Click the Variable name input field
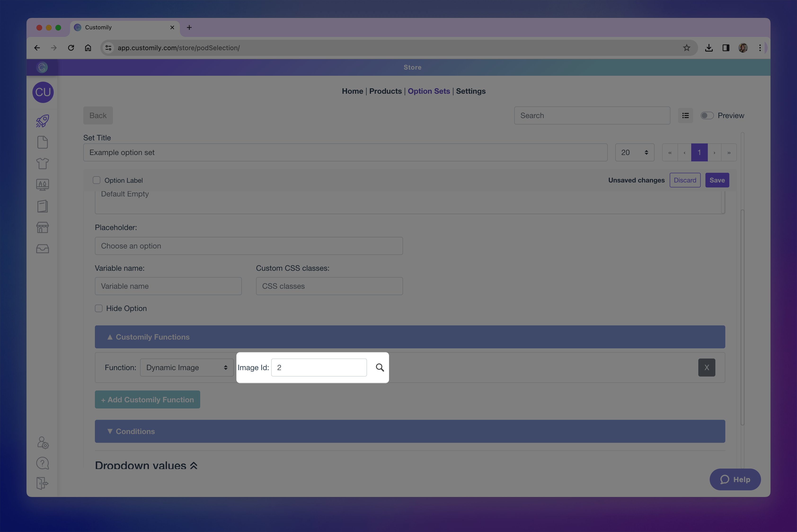This screenshot has width=797, height=532. 168,286
